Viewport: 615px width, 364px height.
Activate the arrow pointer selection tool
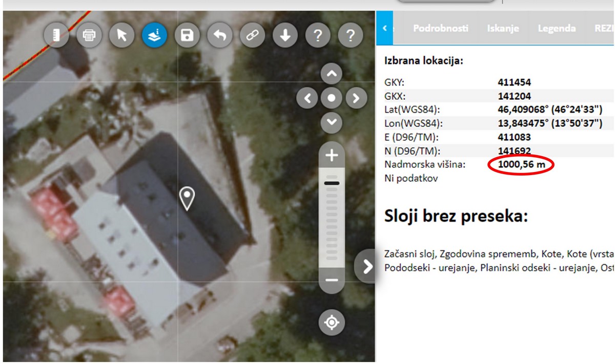click(121, 35)
